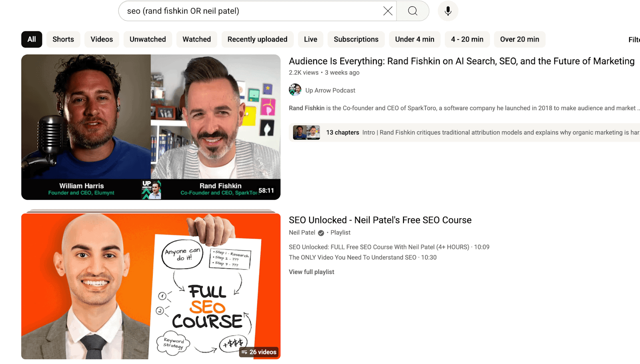Filter results by Unwatched
This screenshot has width=640, height=364.
click(148, 39)
